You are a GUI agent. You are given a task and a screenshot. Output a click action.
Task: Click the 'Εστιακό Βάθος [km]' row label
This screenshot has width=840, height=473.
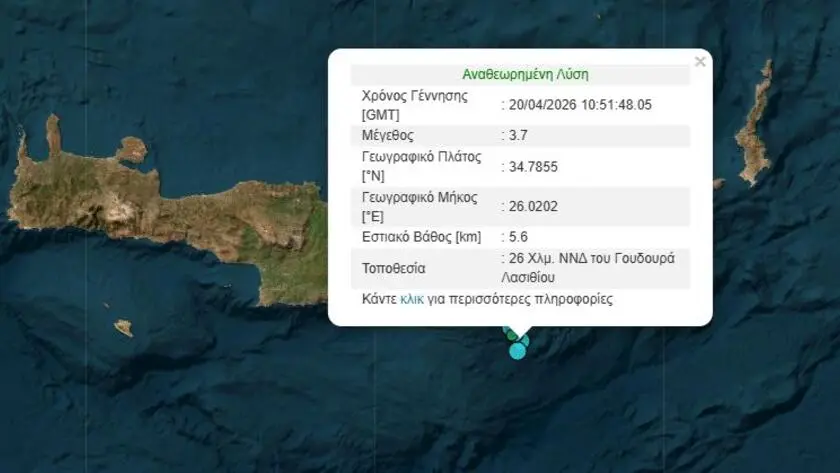(x=421, y=237)
